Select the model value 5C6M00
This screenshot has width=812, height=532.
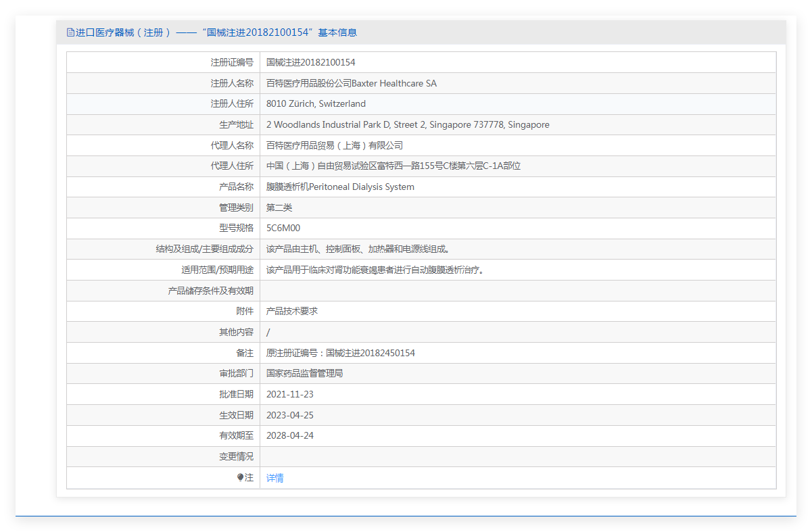pyautogui.click(x=283, y=228)
